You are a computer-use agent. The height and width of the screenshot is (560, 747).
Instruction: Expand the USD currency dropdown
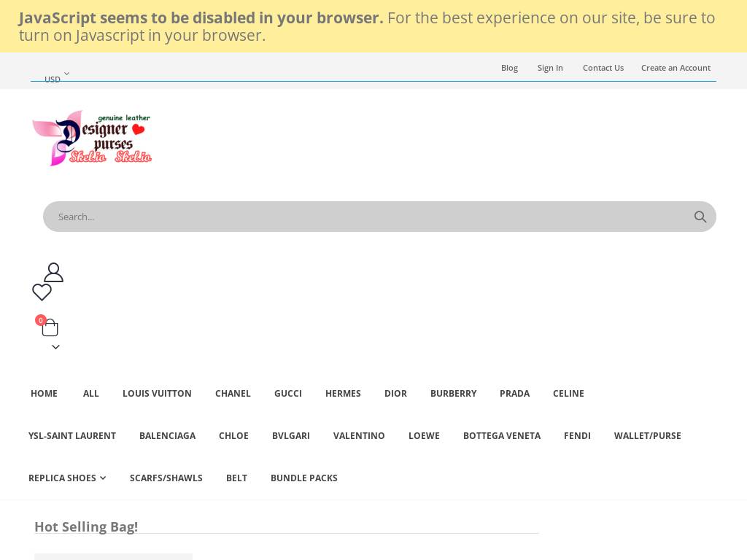click(x=57, y=77)
